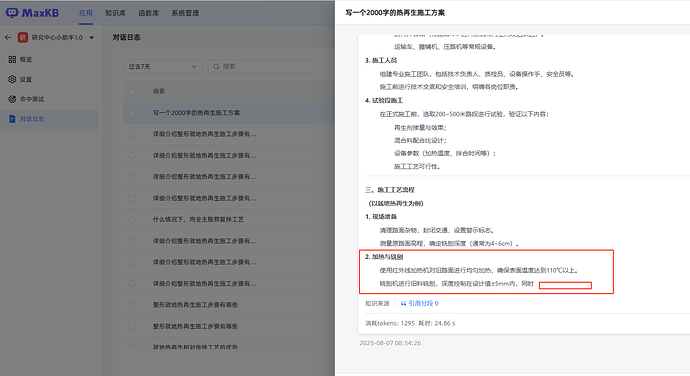Screen dimensions: 690x376
Task: Open the 函数库 top navigation tab
Action: click(149, 13)
